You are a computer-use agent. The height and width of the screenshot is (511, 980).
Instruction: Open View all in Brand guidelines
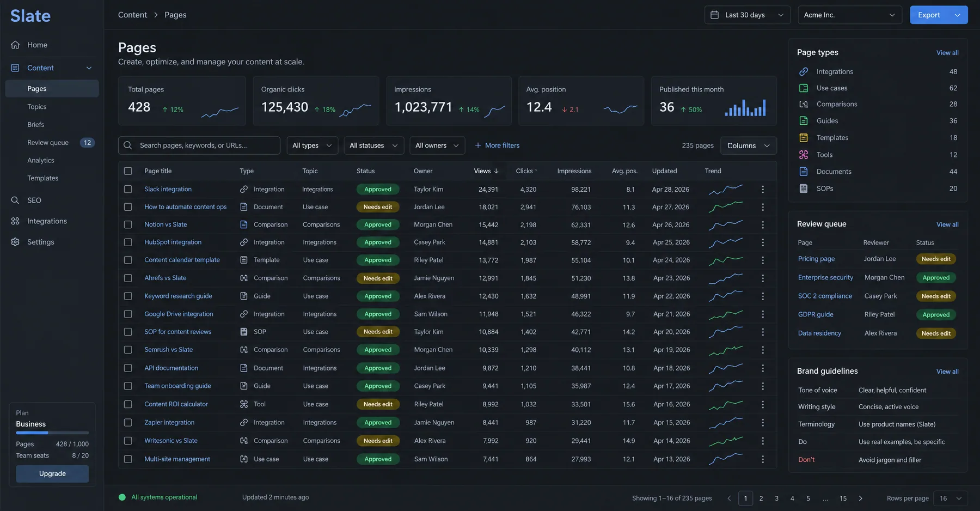947,372
